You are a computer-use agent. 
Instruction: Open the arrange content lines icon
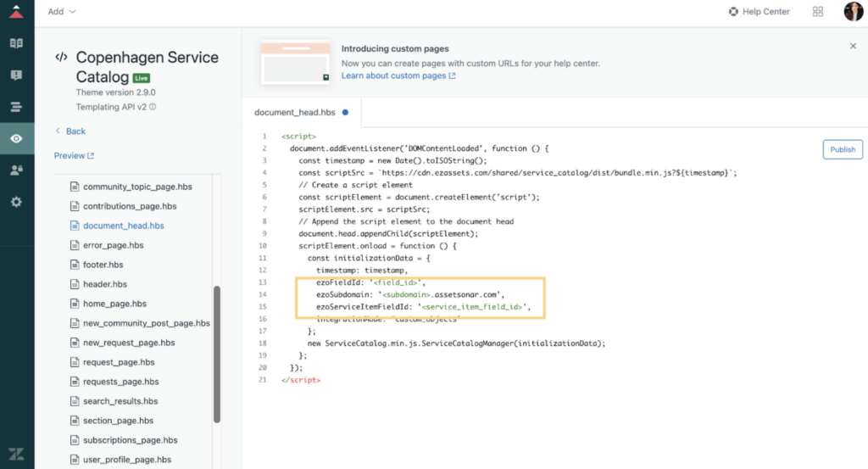(17, 107)
